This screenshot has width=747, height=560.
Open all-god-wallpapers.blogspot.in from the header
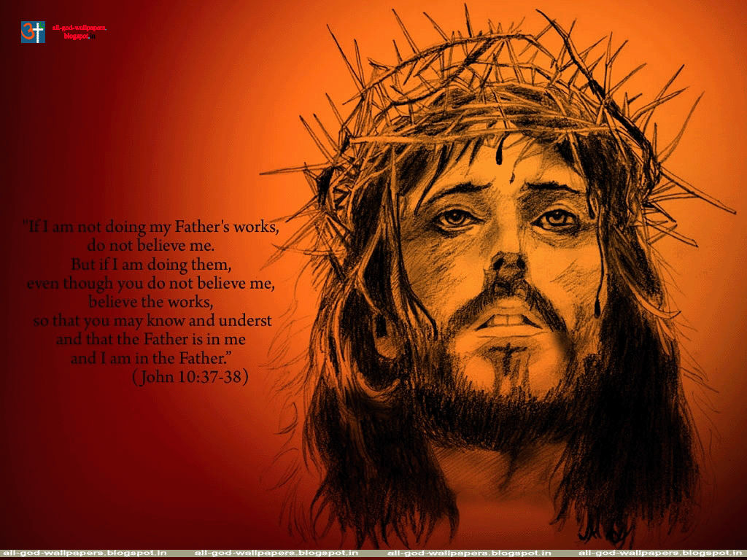click(80, 31)
